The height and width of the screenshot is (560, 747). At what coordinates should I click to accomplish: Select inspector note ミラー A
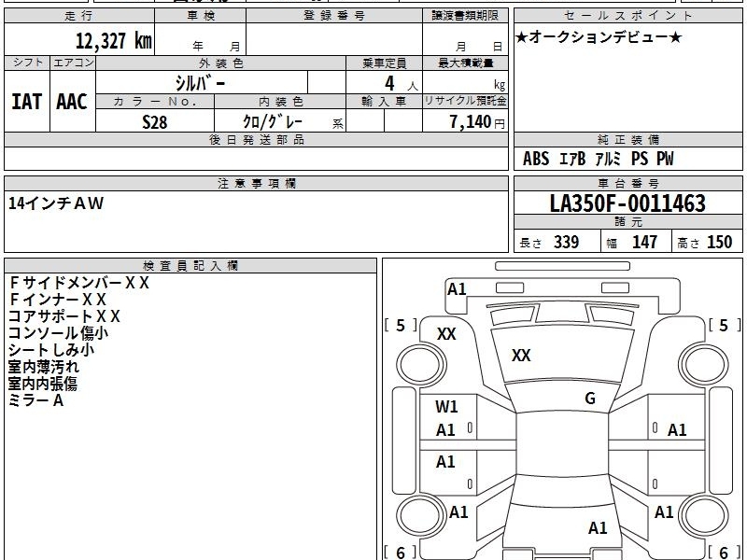point(36,400)
